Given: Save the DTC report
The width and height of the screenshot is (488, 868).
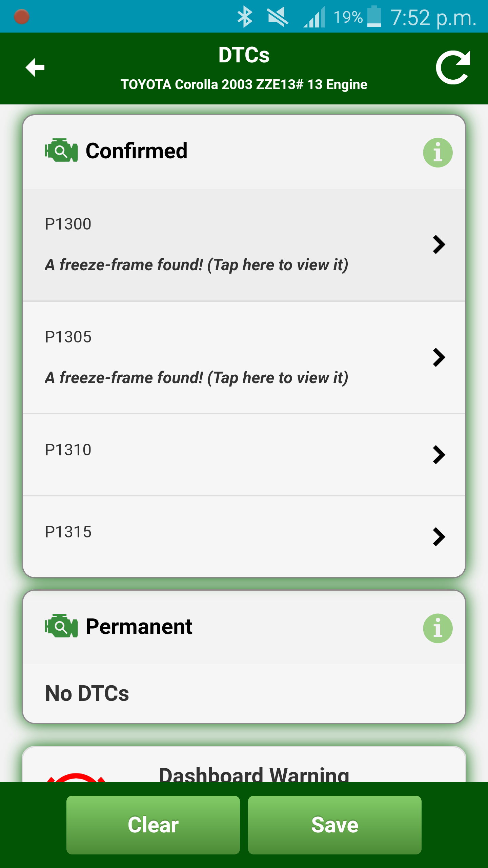Looking at the screenshot, I should [335, 825].
